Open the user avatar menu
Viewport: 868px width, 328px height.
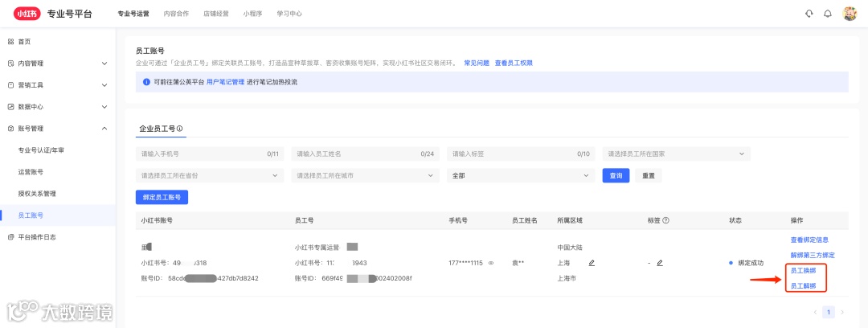tap(850, 14)
